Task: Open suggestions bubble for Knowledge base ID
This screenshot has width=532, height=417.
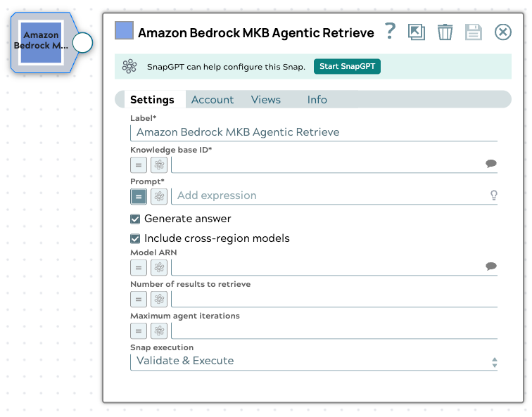Action: [491, 164]
